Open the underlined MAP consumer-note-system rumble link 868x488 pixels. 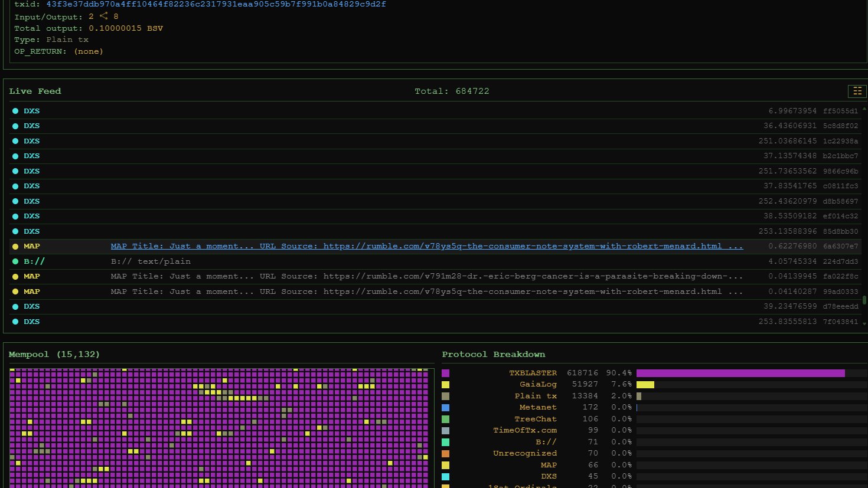[x=426, y=246]
